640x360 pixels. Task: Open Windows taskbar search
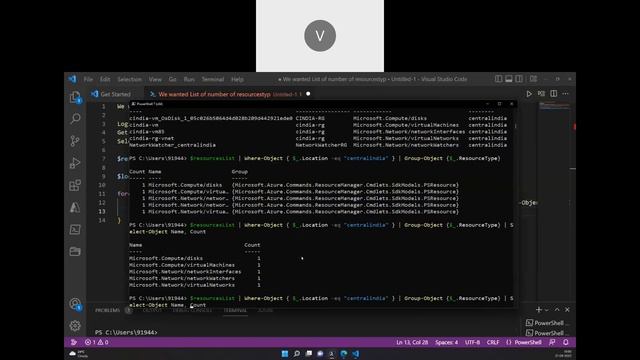pos(297,354)
